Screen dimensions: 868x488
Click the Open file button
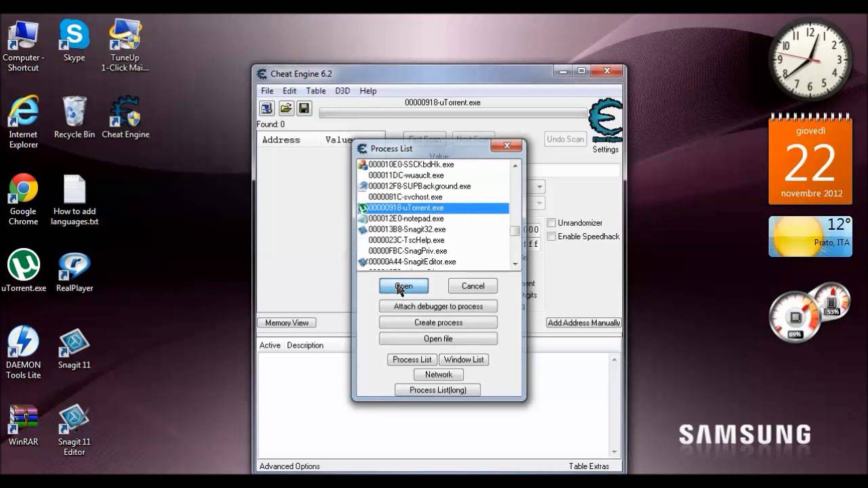pos(438,339)
